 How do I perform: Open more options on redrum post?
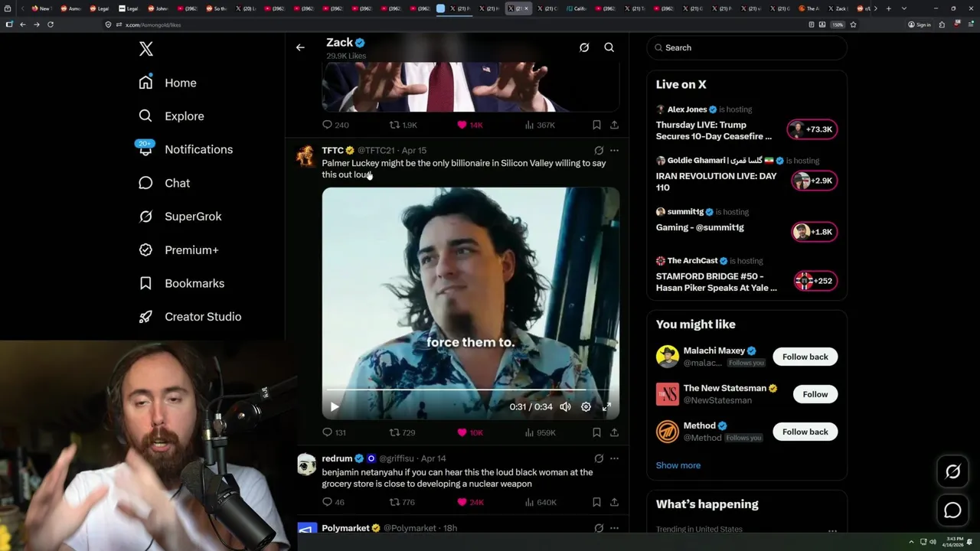[614, 458]
